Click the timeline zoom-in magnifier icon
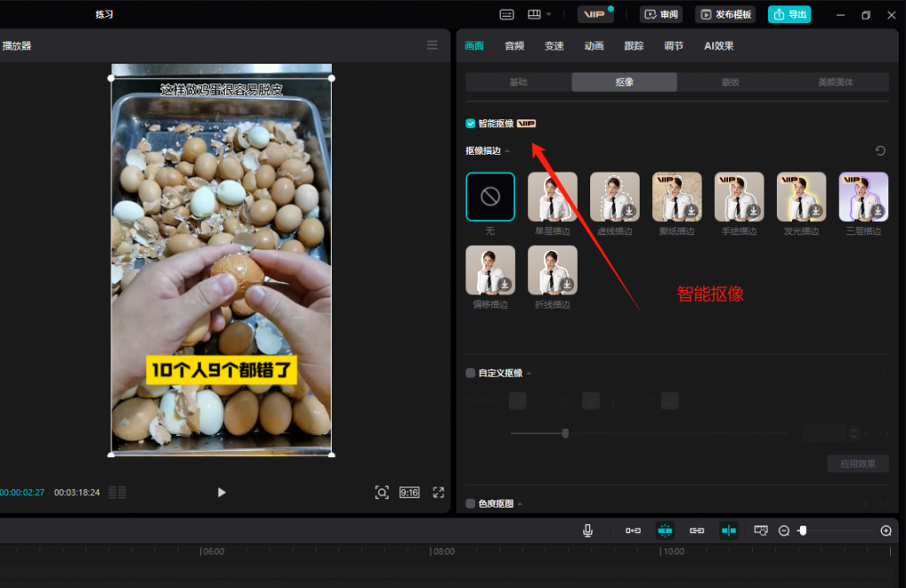This screenshot has height=588, width=906. tap(886, 531)
